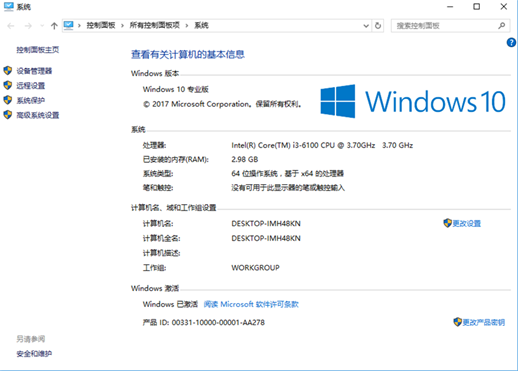Click shield icon next to 更改设置
Image resolution: width=518 pixels, height=371 pixels.
447,223
